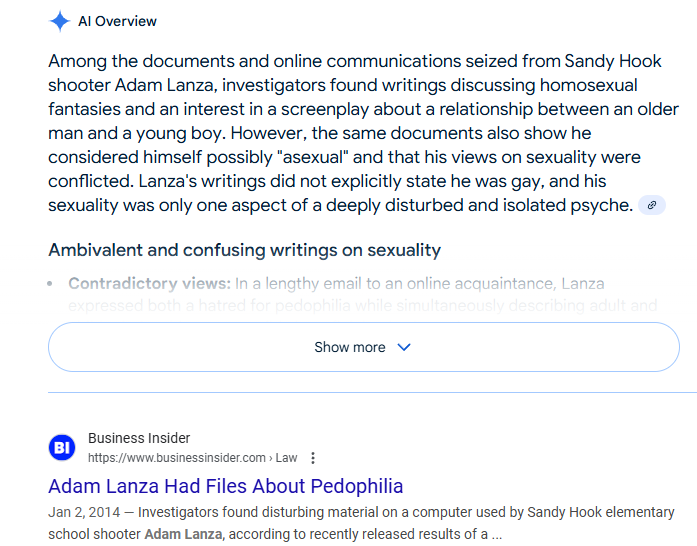697x546 pixels.
Task: Click the "Jan 2, 2014" result date
Action: pos(84,512)
